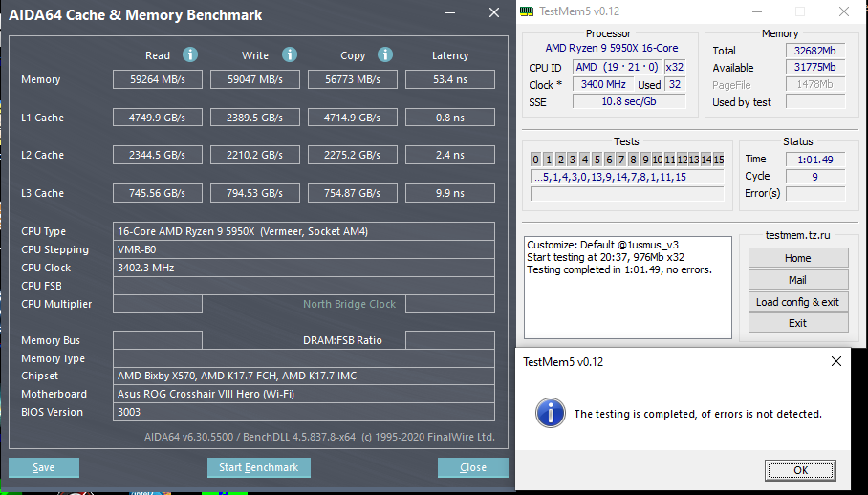The height and width of the screenshot is (495, 868).
Task: Click Load config & exit button
Action: pyautogui.click(x=798, y=302)
